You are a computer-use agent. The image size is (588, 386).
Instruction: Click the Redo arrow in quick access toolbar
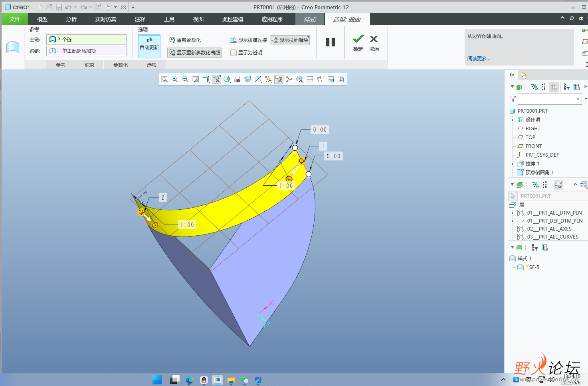(83, 7)
